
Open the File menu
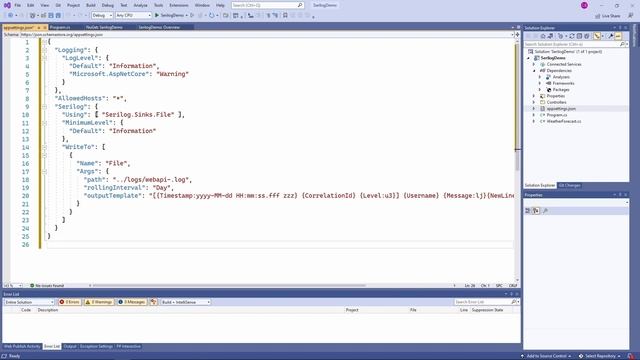click(17, 5)
